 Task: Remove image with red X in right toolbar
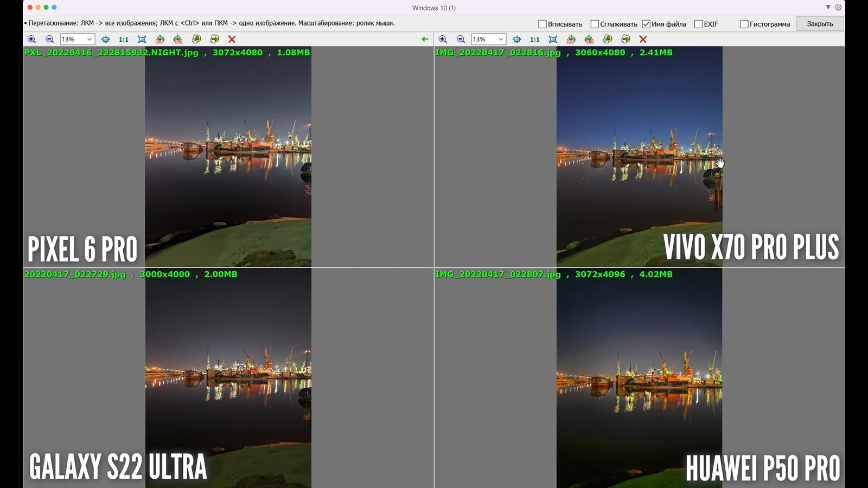tap(643, 39)
